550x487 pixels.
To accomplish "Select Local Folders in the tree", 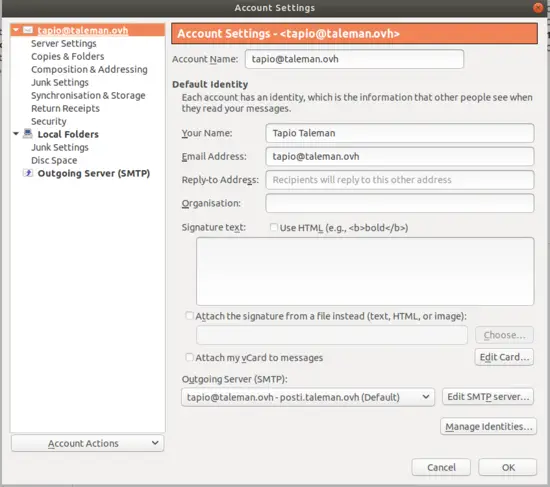I will 68,134.
